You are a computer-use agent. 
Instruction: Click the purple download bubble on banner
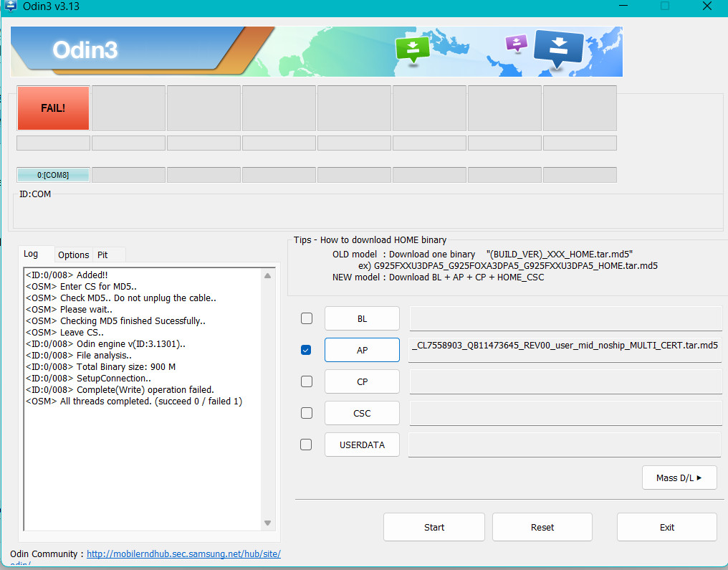point(517,44)
